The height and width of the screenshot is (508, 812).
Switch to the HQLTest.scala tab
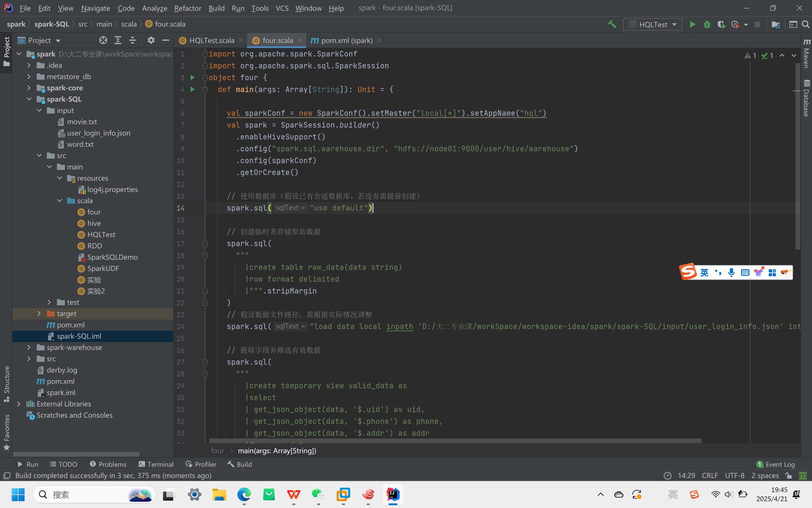click(x=211, y=40)
